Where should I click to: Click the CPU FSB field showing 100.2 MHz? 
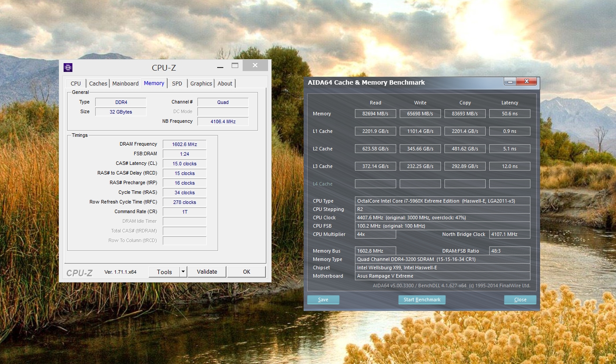pos(443,226)
